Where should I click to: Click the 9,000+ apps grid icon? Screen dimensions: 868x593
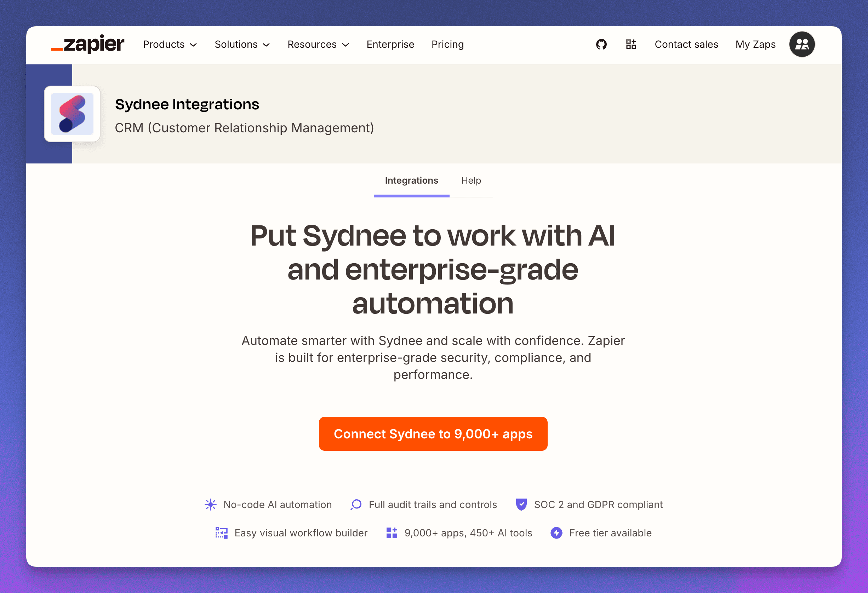(392, 533)
